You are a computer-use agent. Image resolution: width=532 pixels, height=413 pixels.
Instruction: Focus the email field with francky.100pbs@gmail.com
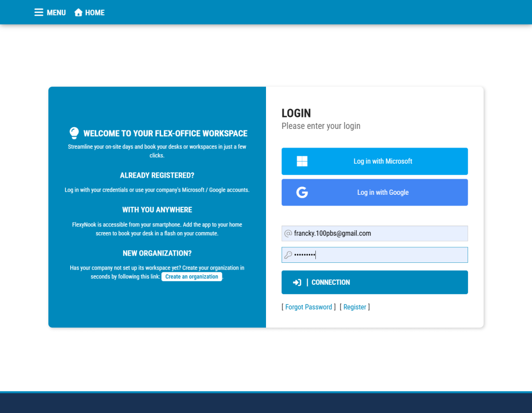(375, 233)
